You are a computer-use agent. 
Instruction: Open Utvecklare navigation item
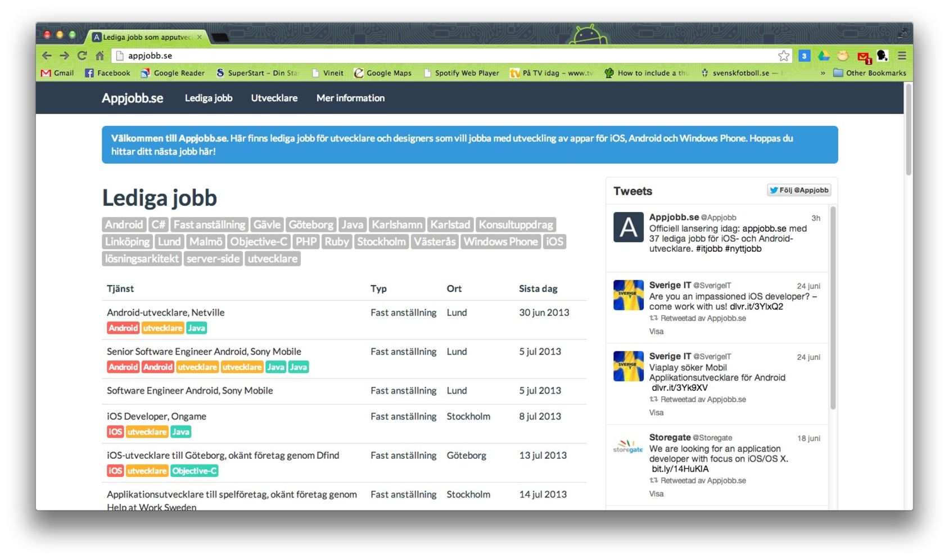[274, 98]
